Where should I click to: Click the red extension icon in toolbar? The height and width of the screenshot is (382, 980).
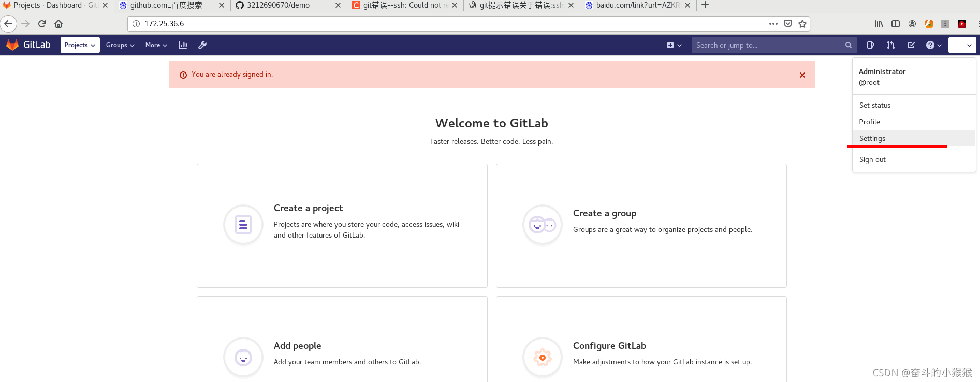click(x=962, y=24)
